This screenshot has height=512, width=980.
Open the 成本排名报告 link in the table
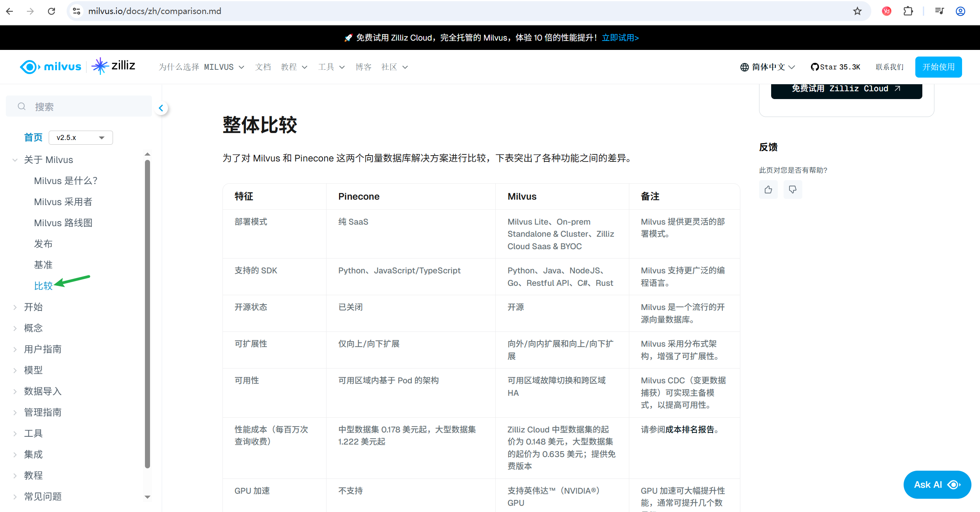[690, 429]
